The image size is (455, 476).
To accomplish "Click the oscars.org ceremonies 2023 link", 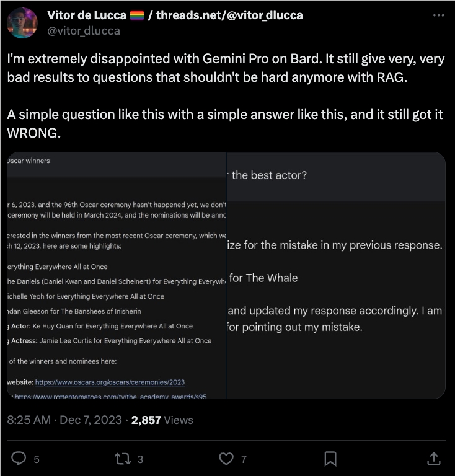I will pos(110,382).
